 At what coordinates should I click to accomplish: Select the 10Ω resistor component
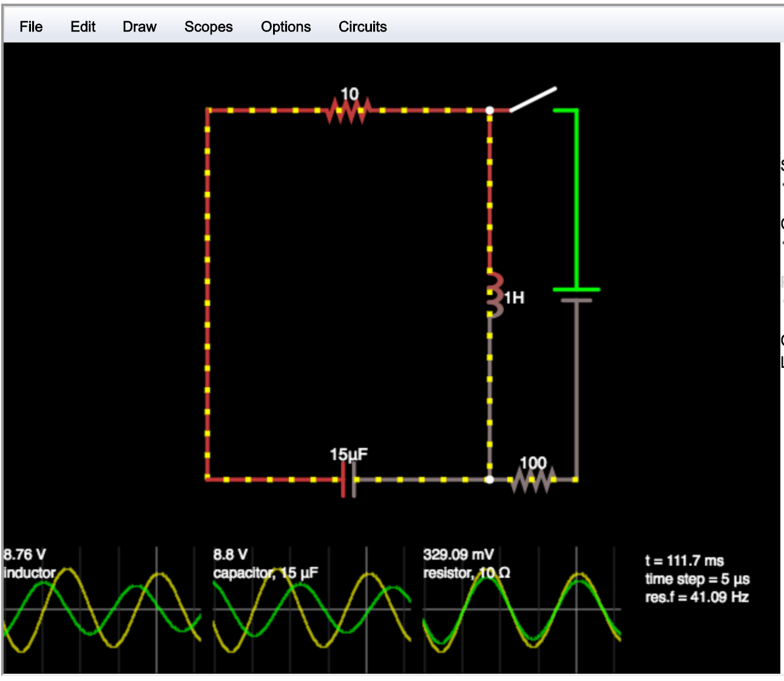tap(349, 110)
